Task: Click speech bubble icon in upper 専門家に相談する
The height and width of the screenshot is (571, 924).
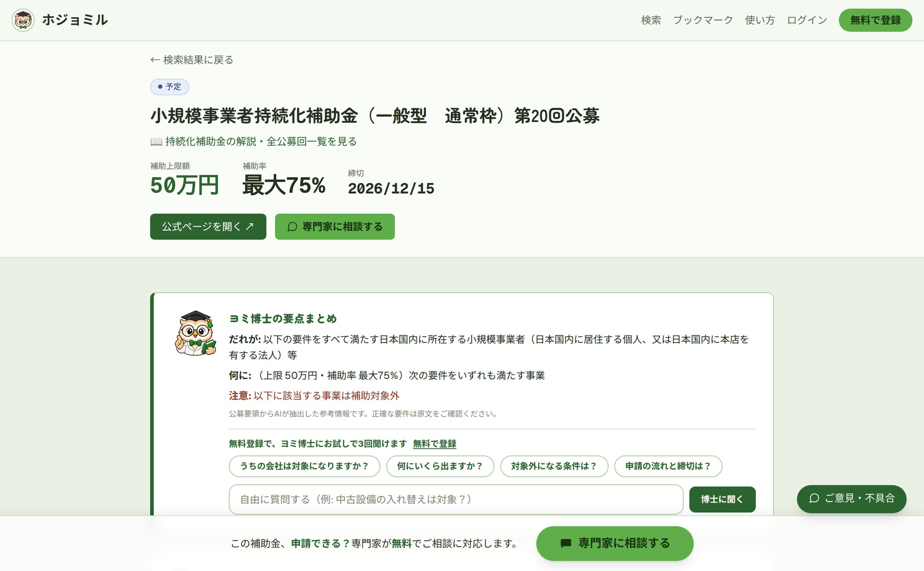Action: coord(292,227)
